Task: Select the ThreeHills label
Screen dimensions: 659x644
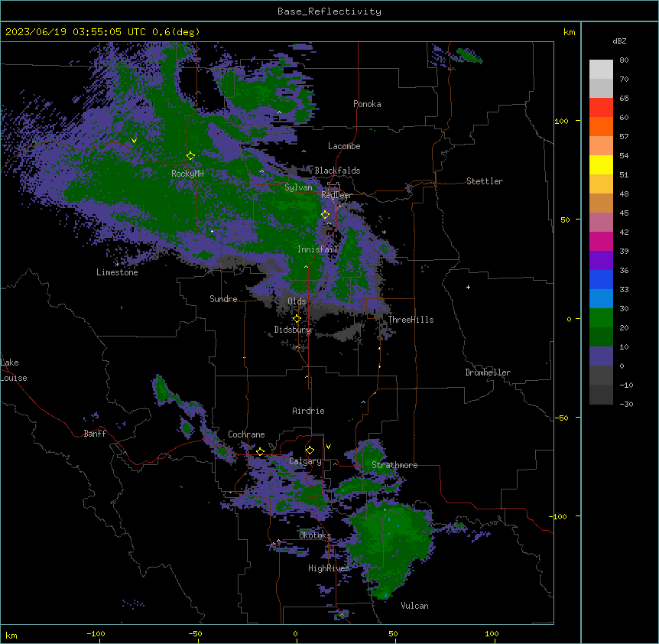Action: pyautogui.click(x=411, y=320)
